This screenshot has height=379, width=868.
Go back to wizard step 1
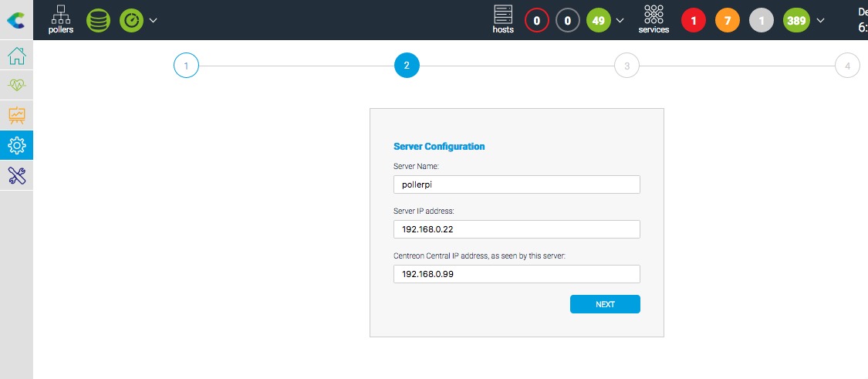tap(186, 66)
